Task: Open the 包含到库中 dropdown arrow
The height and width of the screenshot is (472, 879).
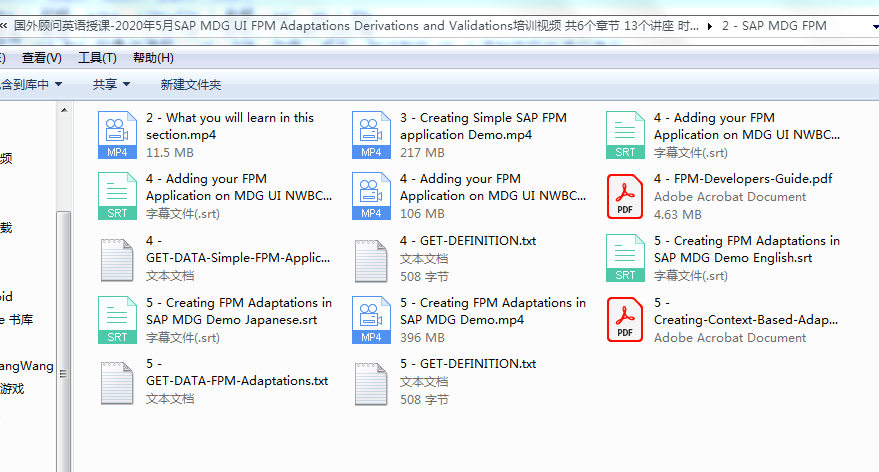Action: (x=58, y=85)
